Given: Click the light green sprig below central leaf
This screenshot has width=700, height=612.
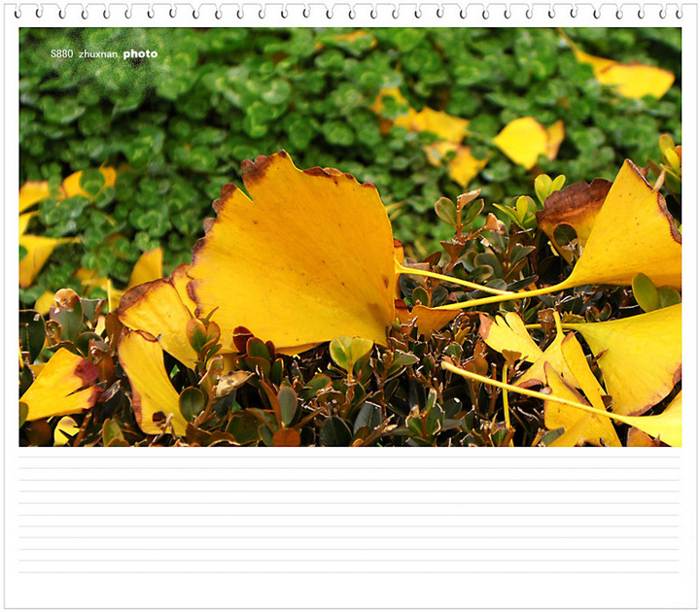Looking at the screenshot, I should coord(349,352).
